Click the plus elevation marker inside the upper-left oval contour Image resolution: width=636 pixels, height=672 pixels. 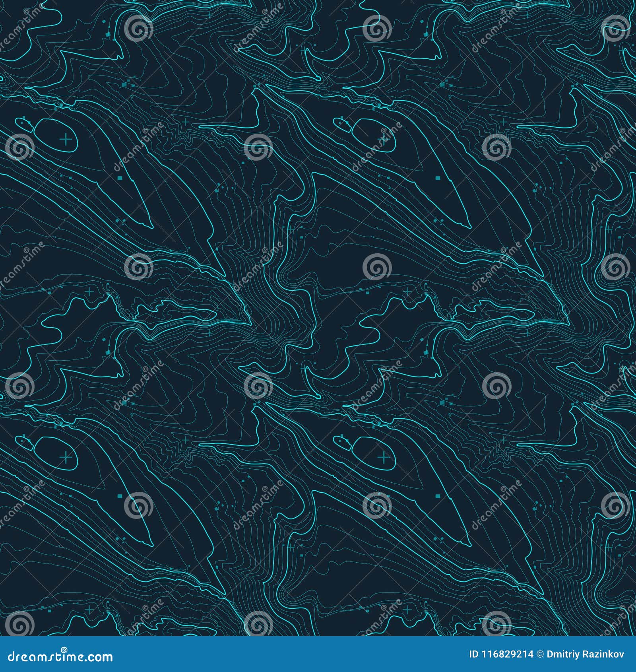tap(66, 140)
